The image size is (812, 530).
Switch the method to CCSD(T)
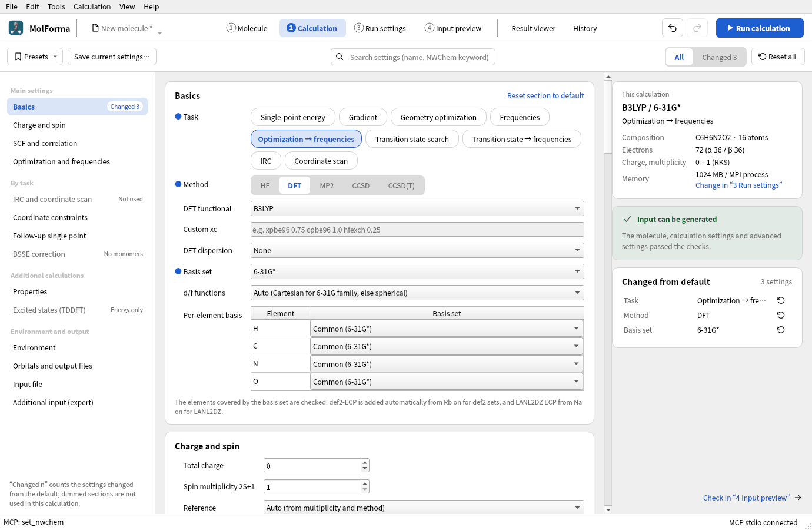(401, 185)
